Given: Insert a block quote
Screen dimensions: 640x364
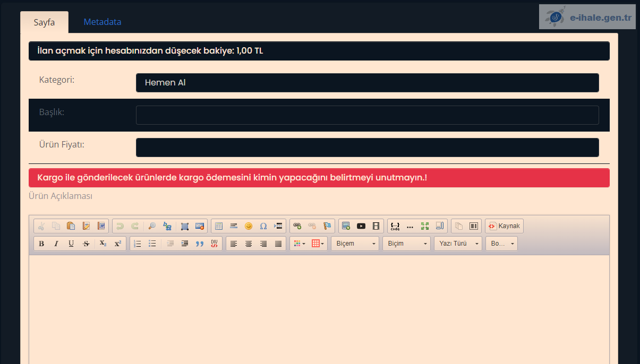Looking at the screenshot, I should [200, 244].
